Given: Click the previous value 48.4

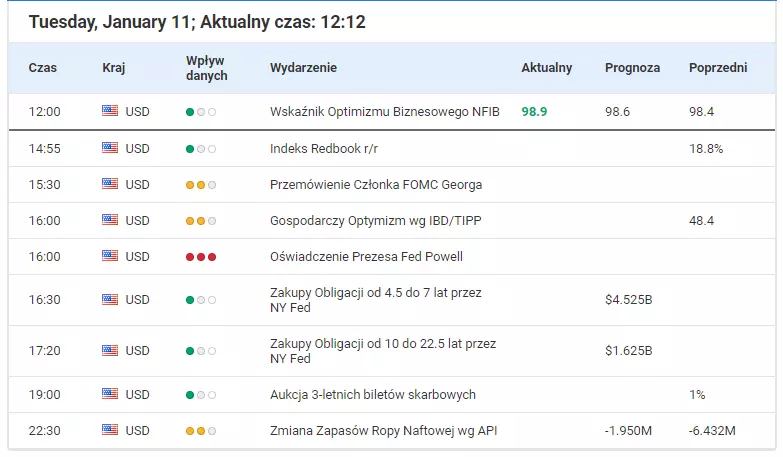Looking at the screenshot, I should 702,220.
